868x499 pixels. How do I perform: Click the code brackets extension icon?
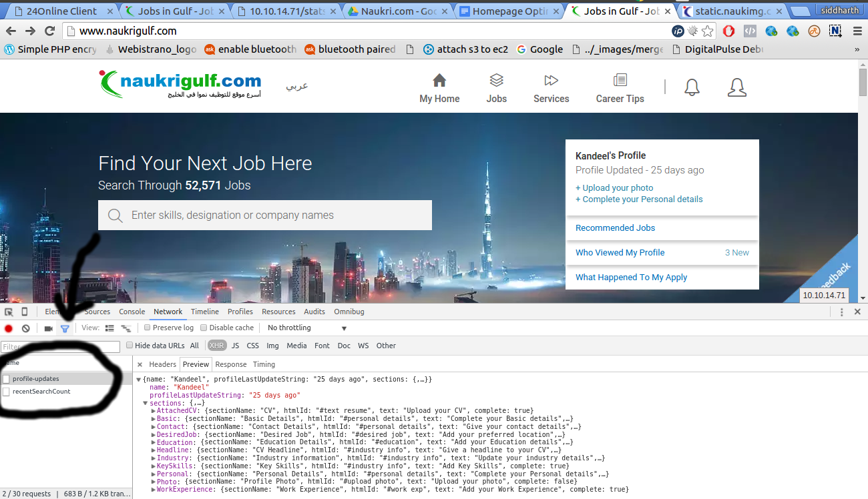point(750,31)
